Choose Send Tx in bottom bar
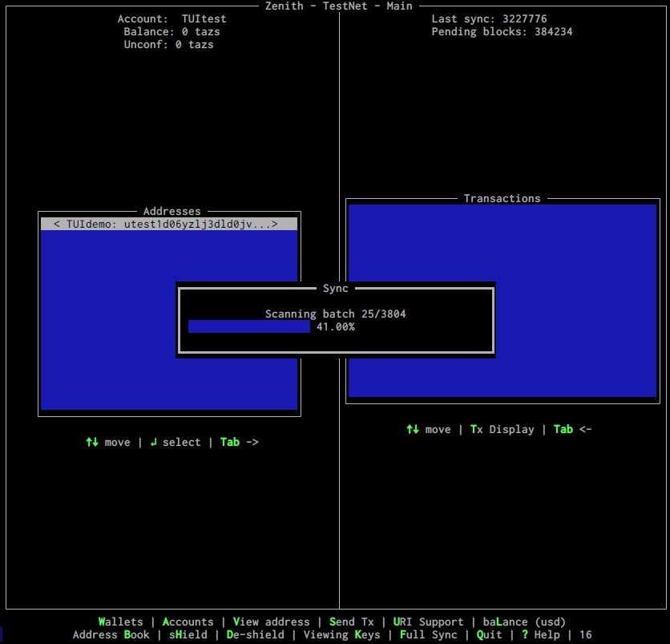Image resolution: width=670 pixels, height=644 pixels. click(x=351, y=622)
